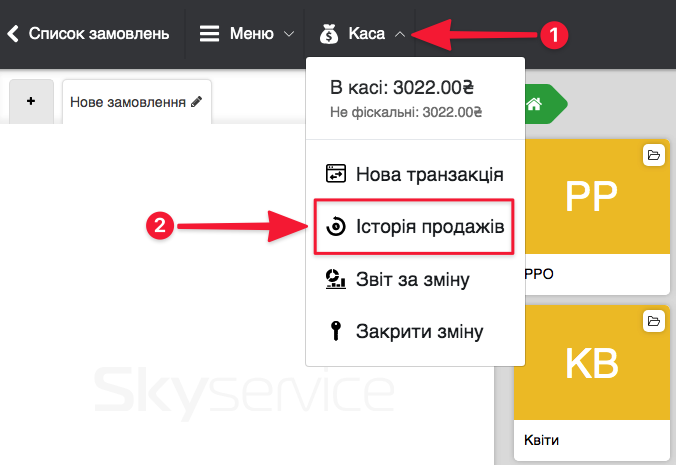Click the folder icon on the KB tile
676x465 pixels.
coord(653,321)
